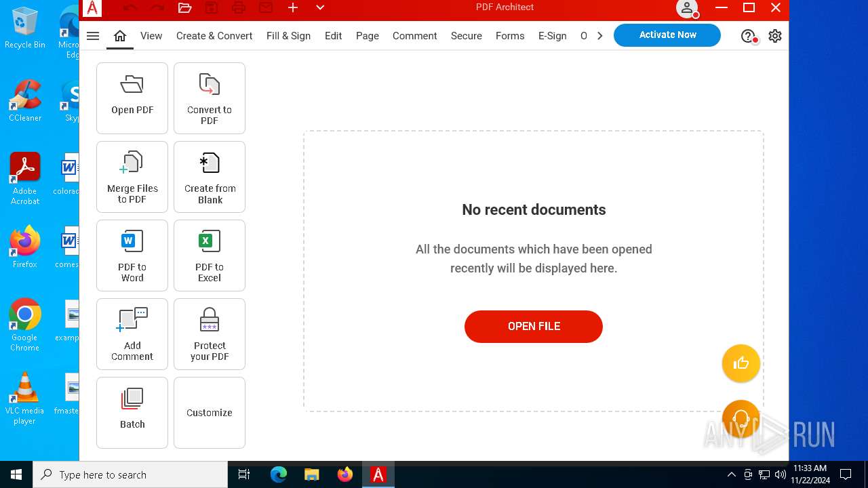
Task: Open the Firefox desktop icon
Action: 25,247
